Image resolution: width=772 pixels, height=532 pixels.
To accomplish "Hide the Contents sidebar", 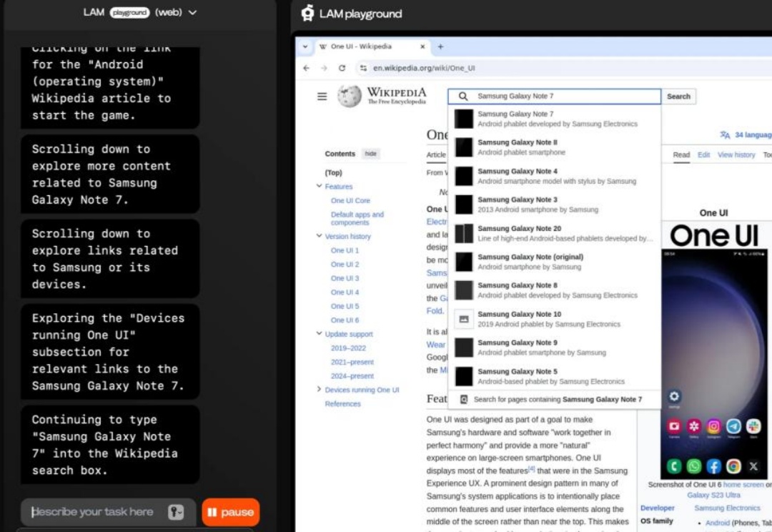I will (x=371, y=154).
